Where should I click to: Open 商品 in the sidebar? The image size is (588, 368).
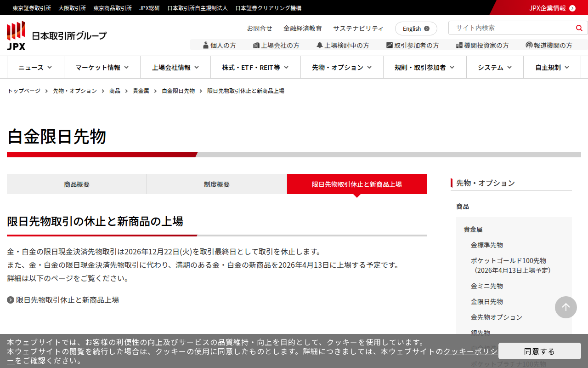click(463, 207)
